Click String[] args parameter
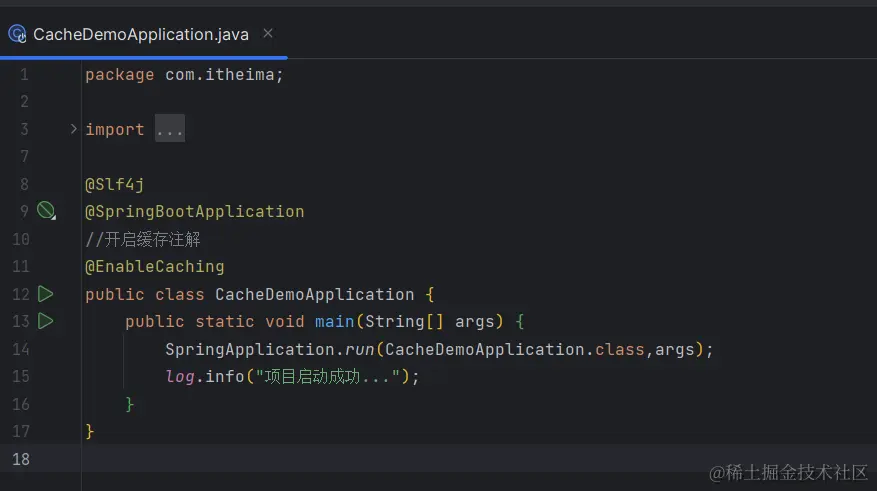 (x=430, y=322)
